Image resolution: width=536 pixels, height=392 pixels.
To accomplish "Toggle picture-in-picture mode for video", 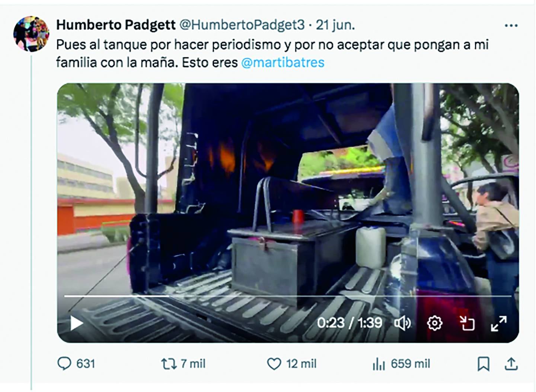I will [x=466, y=323].
